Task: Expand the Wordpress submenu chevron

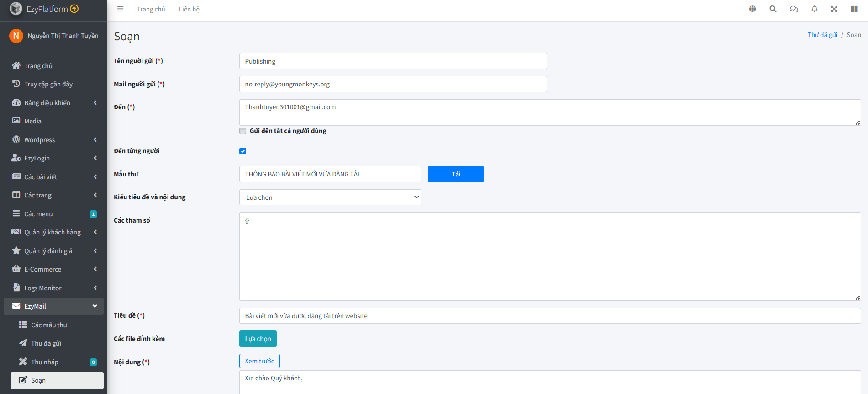Action: pos(95,140)
